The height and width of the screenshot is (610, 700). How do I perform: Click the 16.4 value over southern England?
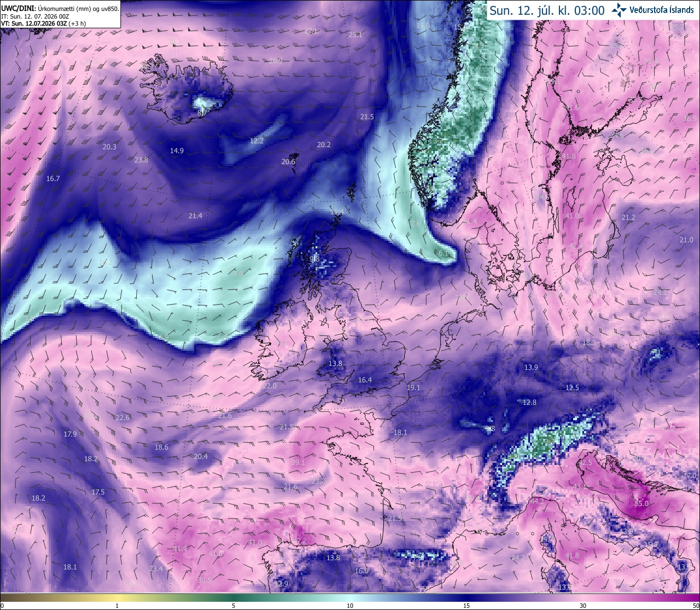pos(365,380)
